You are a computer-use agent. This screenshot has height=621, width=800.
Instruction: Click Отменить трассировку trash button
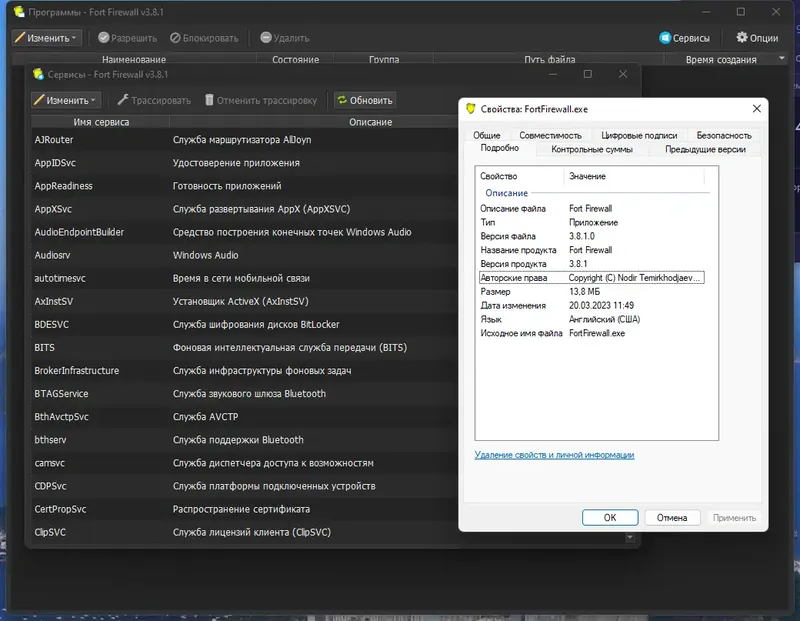261,100
